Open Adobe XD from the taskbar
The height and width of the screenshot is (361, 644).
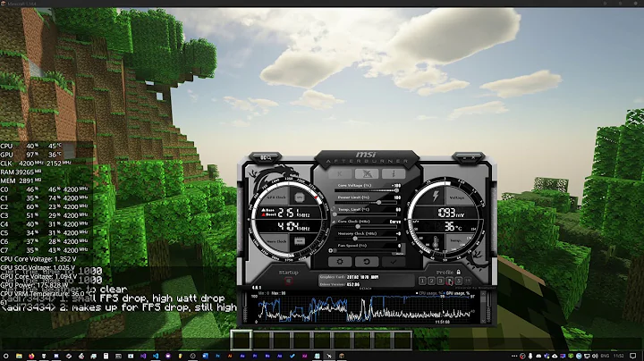(x=305, y=356)
